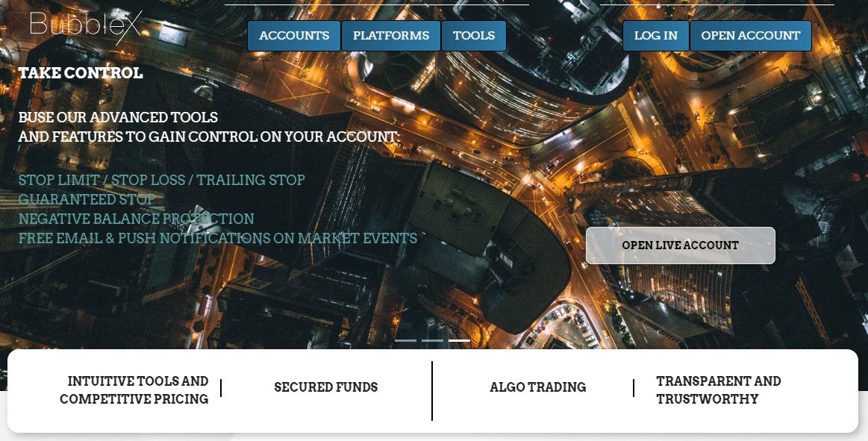Open the Accounts menu
The width and height of the screenshot is (868, 441).
point(294,36)
